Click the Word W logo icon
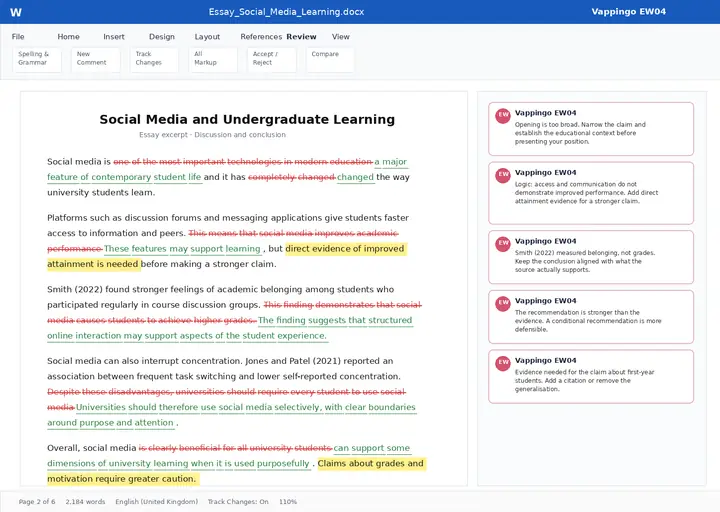720x512 pixels. (16, 12)
